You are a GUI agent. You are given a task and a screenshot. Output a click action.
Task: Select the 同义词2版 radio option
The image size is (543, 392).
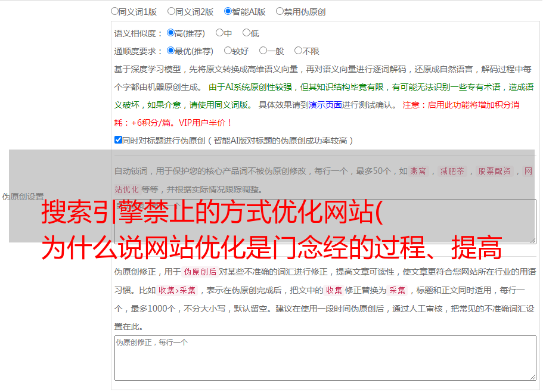171,11
